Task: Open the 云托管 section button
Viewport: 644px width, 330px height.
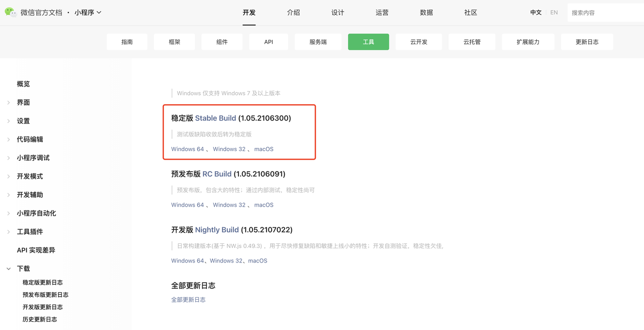Action: tap(472, 42)
